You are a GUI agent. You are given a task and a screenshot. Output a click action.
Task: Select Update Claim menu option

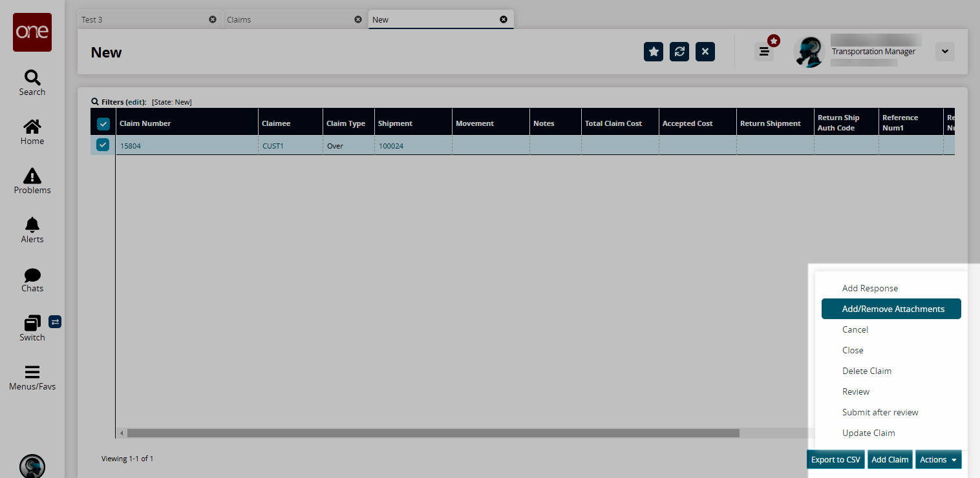pyautogui.click(x=891, y=433)
